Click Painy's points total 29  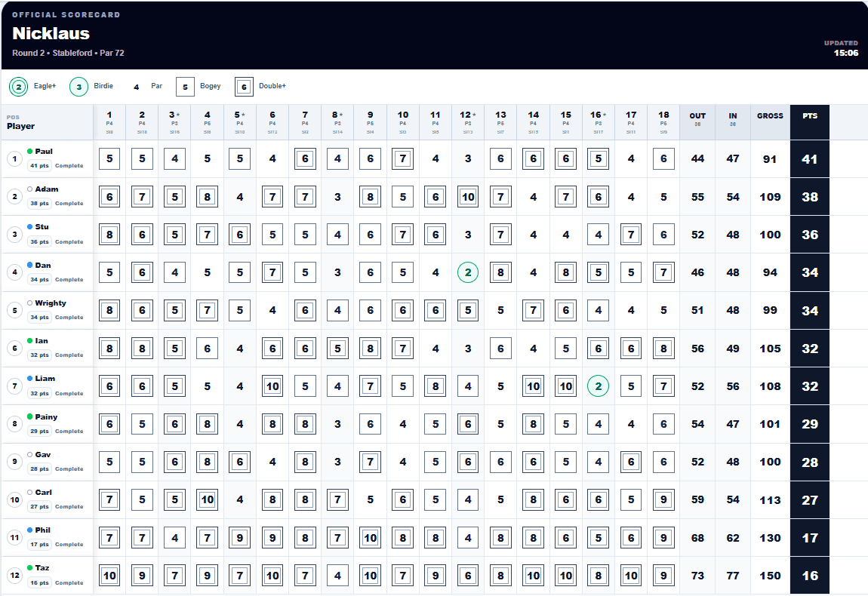[809, 424]
